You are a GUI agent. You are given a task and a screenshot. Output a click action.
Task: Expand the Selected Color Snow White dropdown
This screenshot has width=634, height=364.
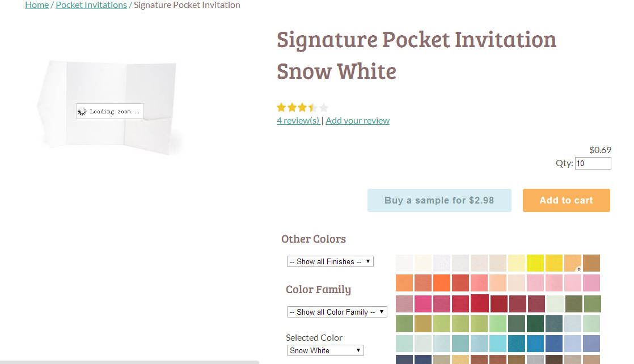tap(325, 350)
